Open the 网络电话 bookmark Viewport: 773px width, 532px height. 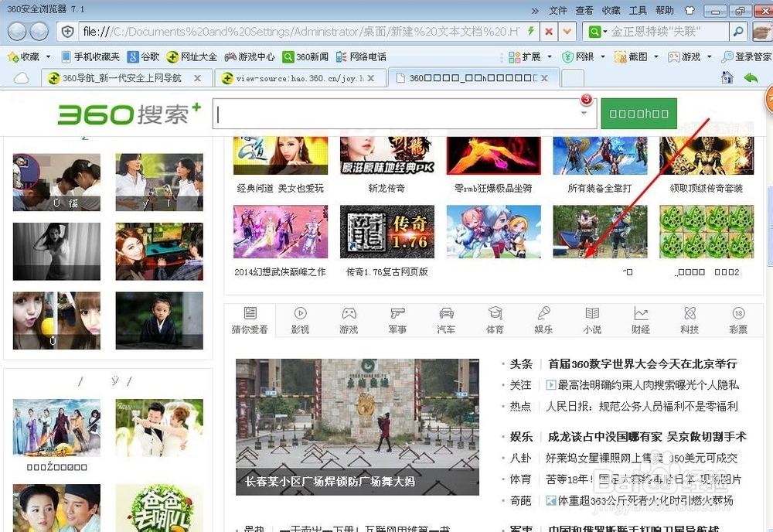click(361, 57)
